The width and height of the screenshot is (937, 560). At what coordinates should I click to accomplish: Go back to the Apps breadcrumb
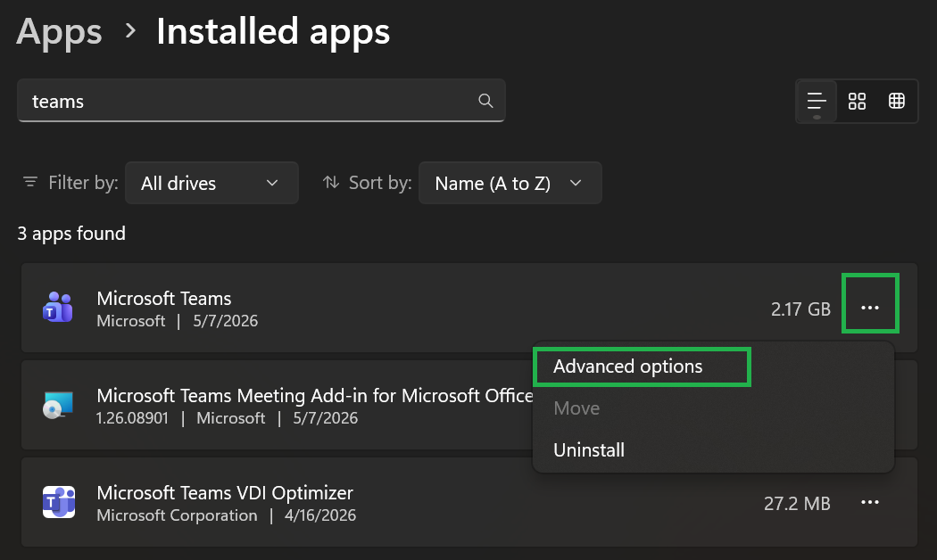coord(59,31)
